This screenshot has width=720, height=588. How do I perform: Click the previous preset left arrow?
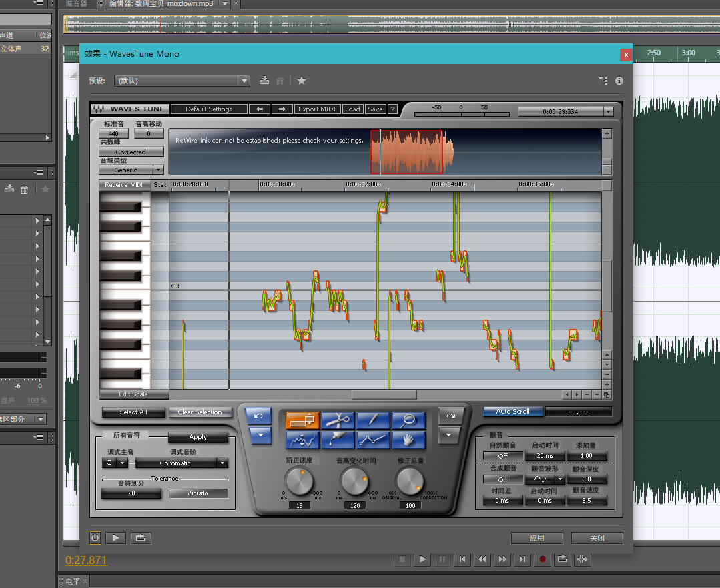coord(260,109)
